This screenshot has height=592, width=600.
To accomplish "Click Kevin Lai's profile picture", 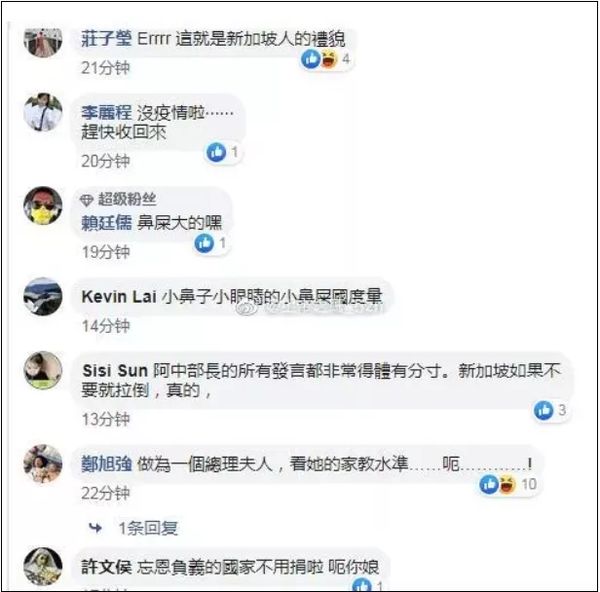I will [43, 296].
